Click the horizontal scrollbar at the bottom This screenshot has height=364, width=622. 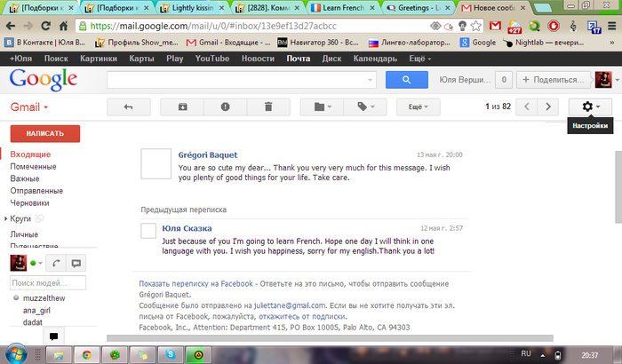(330, 338)
